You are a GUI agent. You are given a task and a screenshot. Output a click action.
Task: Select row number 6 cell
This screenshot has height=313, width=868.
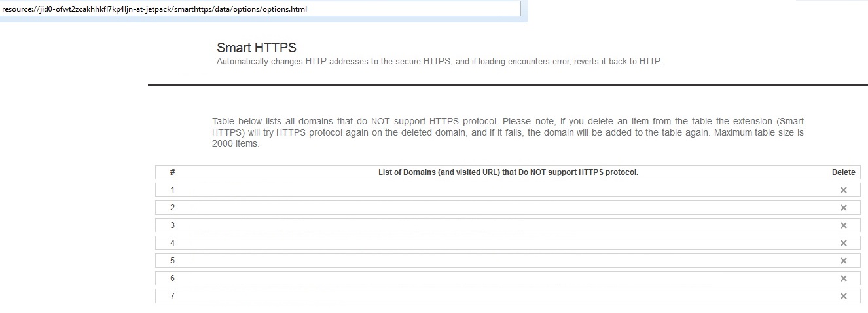coord(172,278)
